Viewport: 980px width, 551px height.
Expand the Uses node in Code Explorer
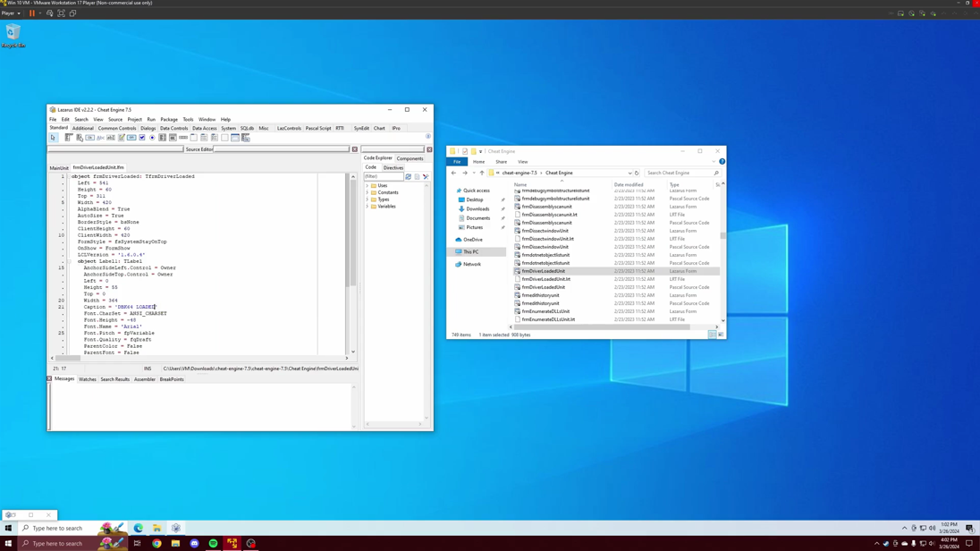pyautogui.click(x=367, y=186)
